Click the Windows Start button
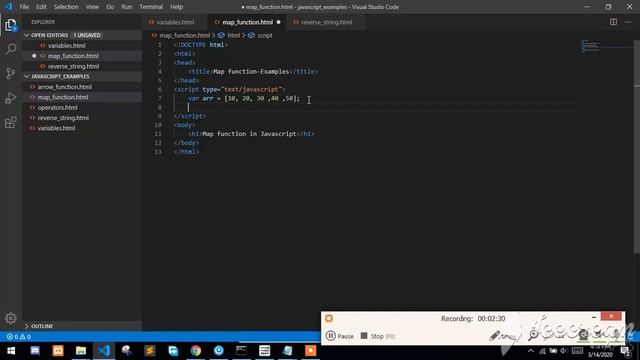 coord(11,351)
